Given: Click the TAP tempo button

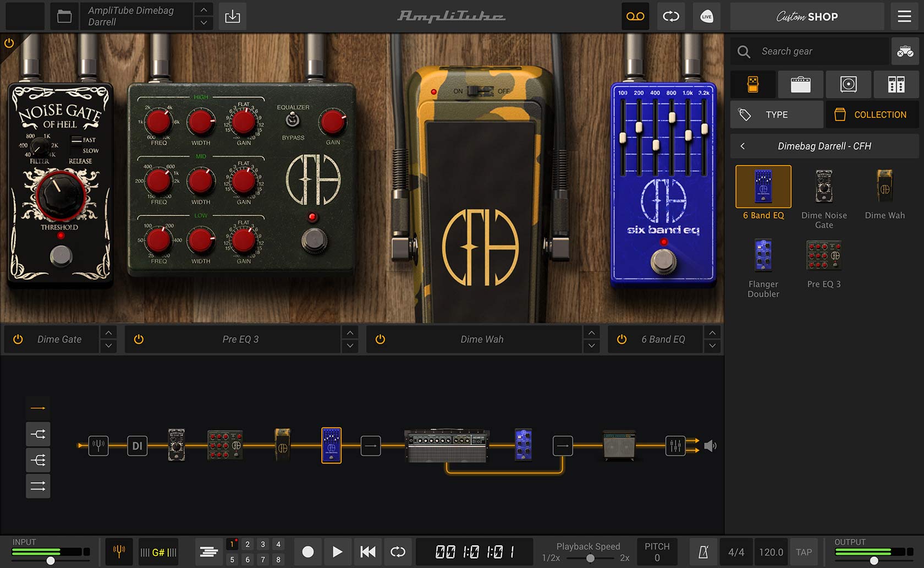Looking at the screenshot, I should pyautogui.click(x=804, y=551).
